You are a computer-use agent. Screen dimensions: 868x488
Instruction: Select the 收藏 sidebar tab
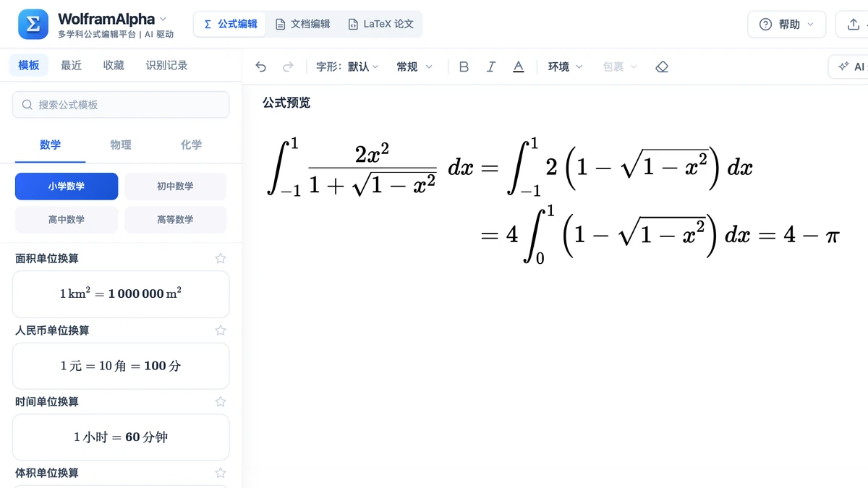tap(114, 65)
